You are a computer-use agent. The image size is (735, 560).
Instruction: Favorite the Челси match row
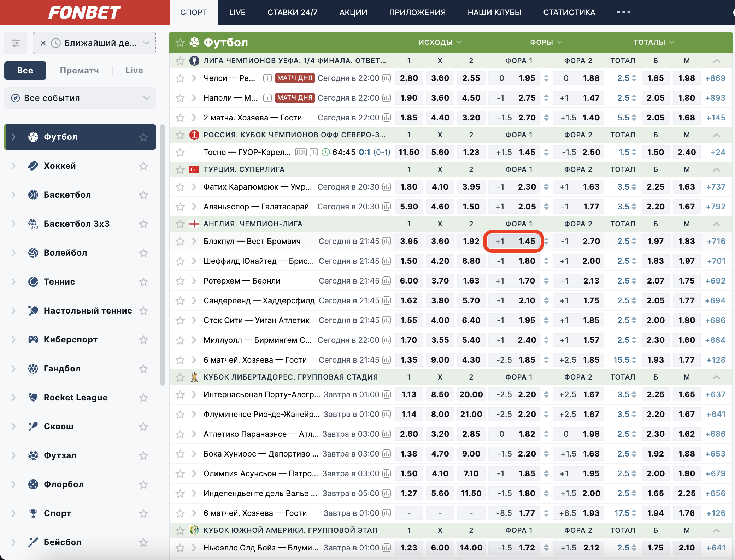tap(180, 78)
